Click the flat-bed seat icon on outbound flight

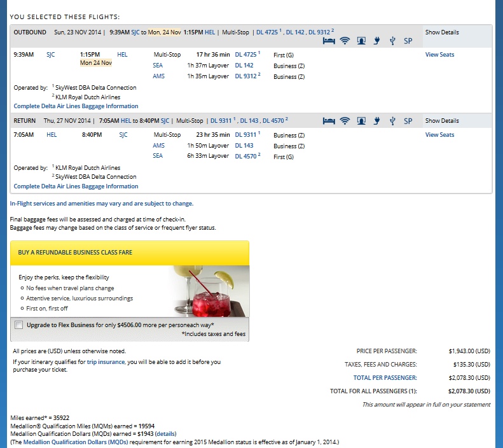[329, 41]
